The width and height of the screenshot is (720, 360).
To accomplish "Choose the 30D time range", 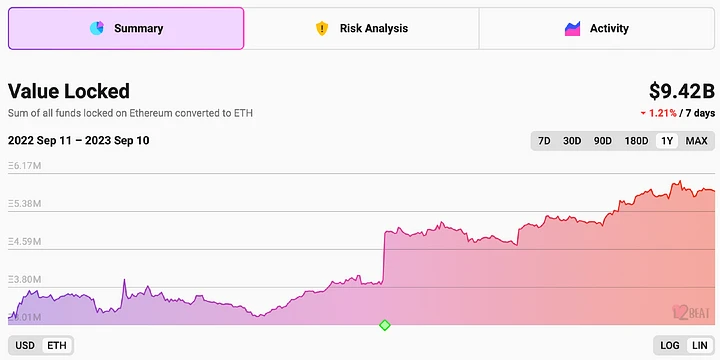I will point(572,141).
